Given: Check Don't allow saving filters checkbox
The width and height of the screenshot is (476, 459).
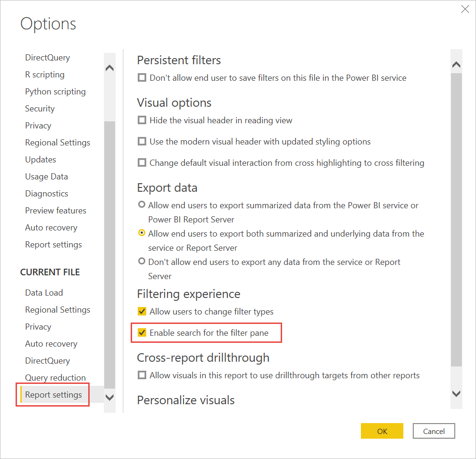Looking at the screenshot, I should point(142,78).
